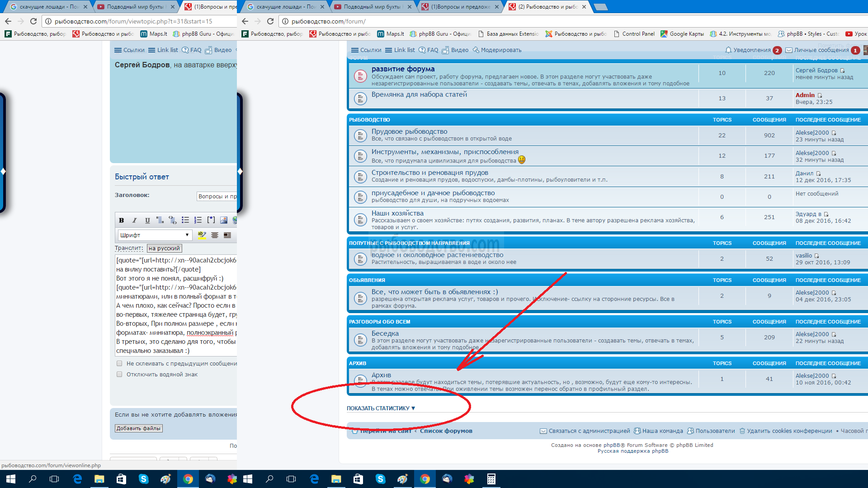Click the Заголовок subject input field
Screen dimensions: 868x488
217,196
